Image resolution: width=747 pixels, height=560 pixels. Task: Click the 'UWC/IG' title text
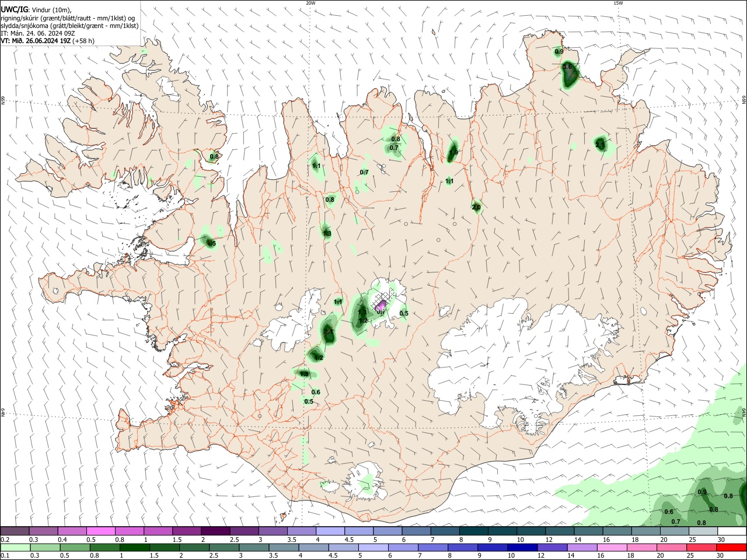[x=14, y=9]
